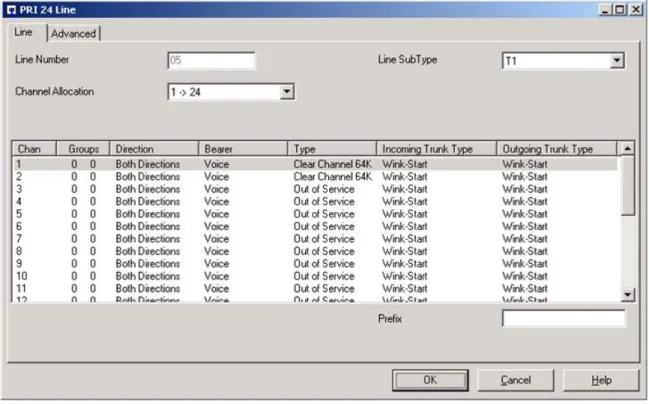Minimize the PRI 24 Line window
649x404 pixels.
pyautogui.click(x=605, y=9)
